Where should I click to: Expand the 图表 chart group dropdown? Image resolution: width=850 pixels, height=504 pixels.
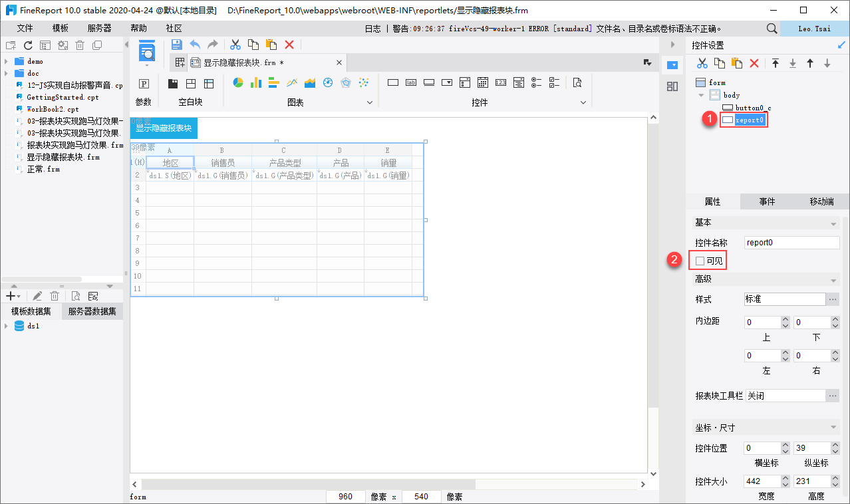pyautogui.click(x=370, y=102)
